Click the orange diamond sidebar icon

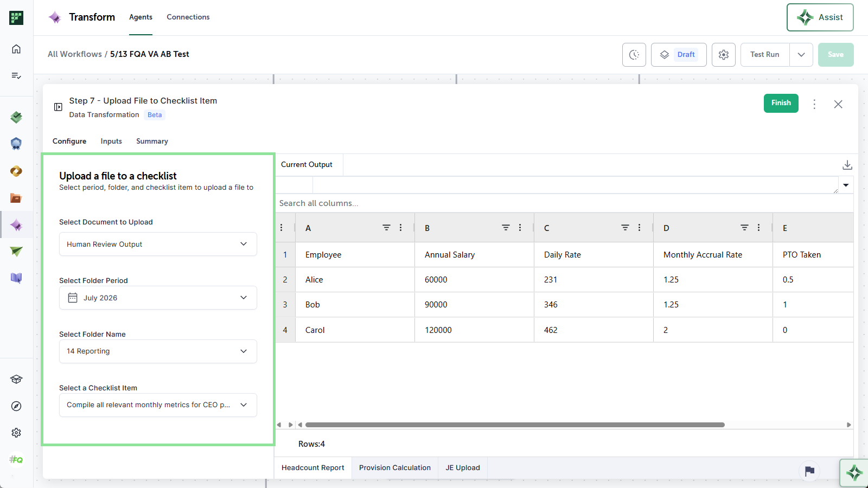16,171
